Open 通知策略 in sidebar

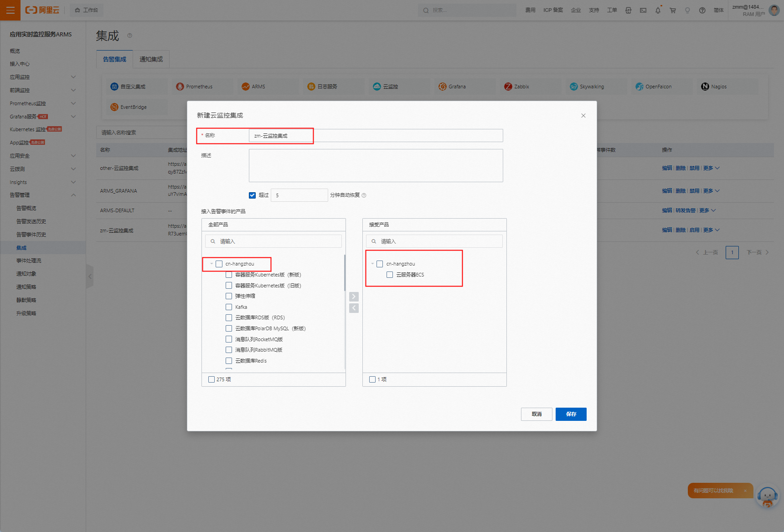[26, 287]
